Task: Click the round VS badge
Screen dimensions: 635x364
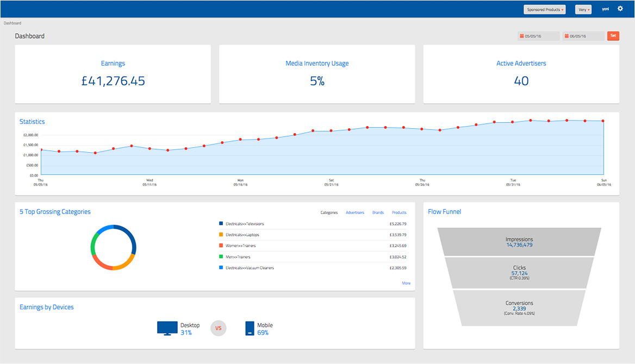Action: (x=219, y=328)
